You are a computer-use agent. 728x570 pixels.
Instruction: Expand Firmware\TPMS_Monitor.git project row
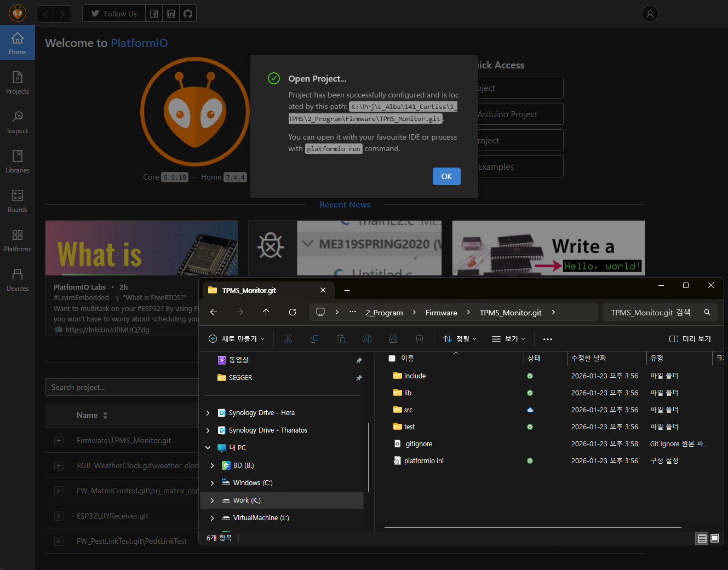point(59,441)
